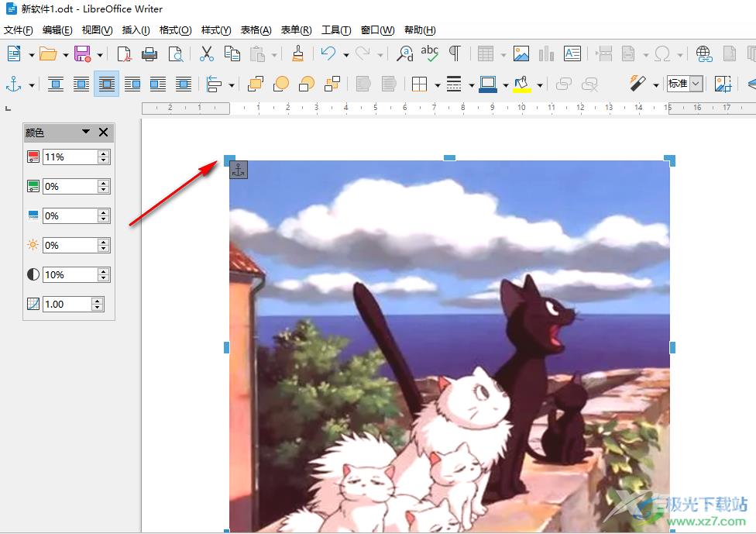This screenshot has width=756, height=534.
Task: Bring image to front
Action: pos(256,84)
